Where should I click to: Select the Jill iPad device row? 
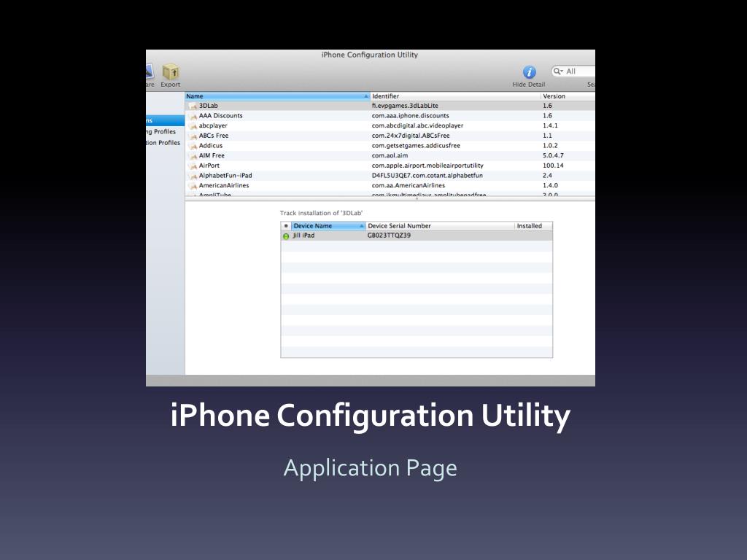[417, 236]
